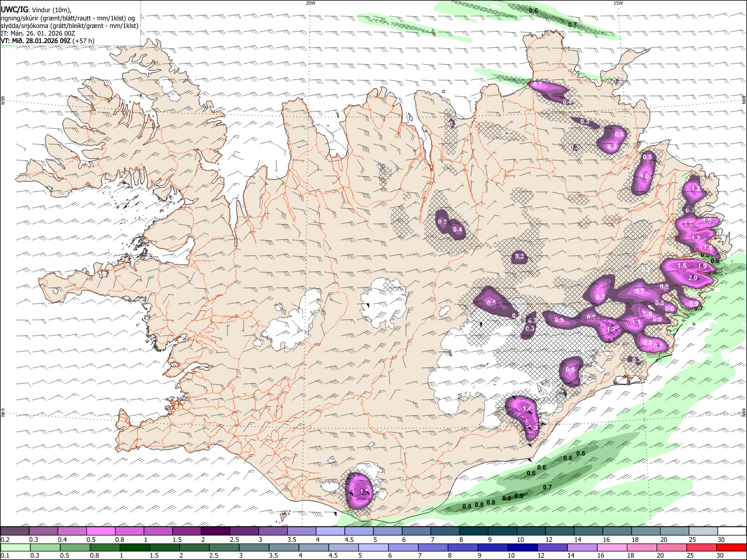Click the UWC/IG title text

[15, 10]
